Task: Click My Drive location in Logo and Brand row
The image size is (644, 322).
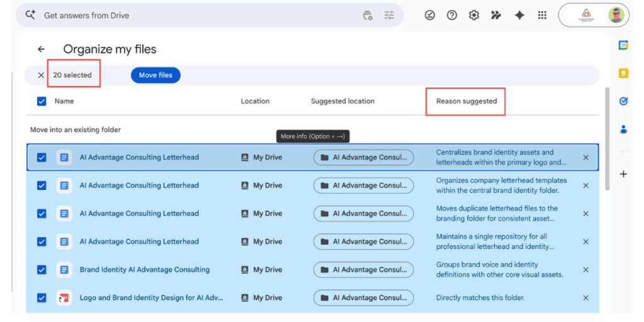Action: click(x=262, y=297)
